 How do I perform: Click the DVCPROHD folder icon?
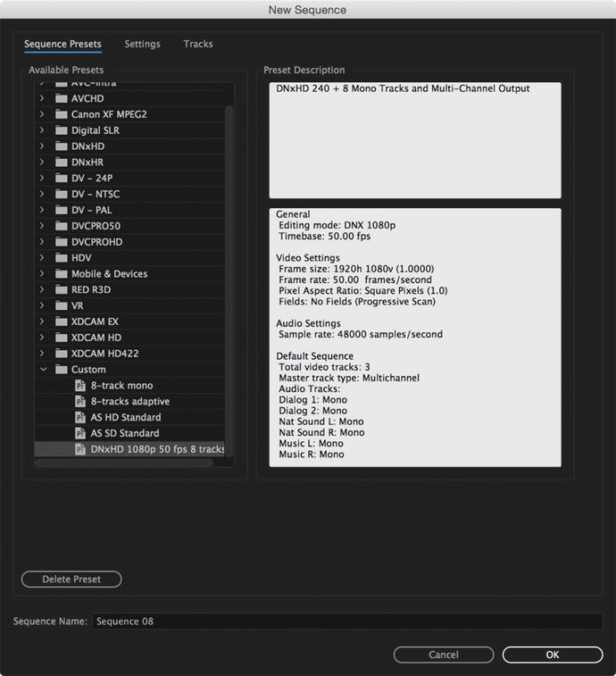(x=62, y=242)
